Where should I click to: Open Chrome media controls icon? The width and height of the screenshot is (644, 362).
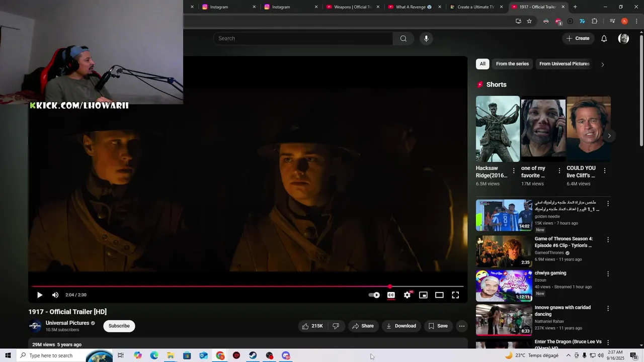(612, 21)
